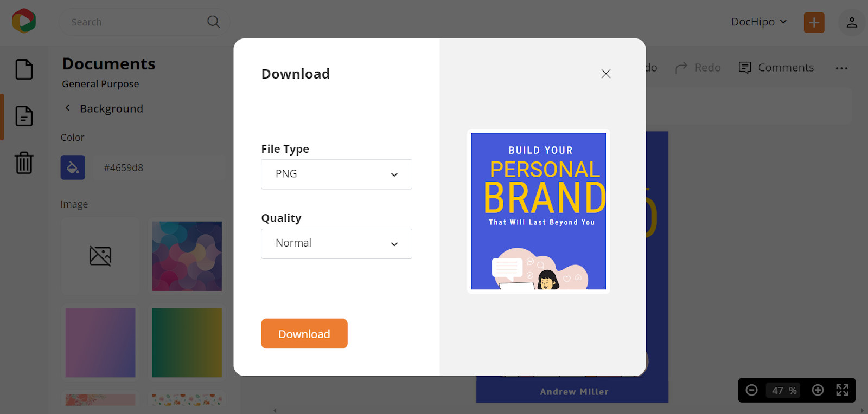Toggle fullscreen view icon
The image size is (868, 414).
tap(842, 390)
